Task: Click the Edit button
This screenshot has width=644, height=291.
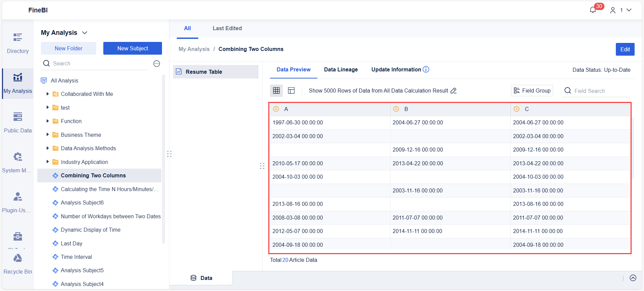Action: tap(625, 49)
